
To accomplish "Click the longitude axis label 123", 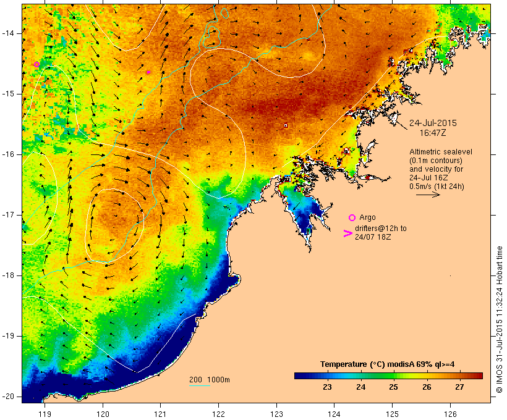I will click(276, 414).
